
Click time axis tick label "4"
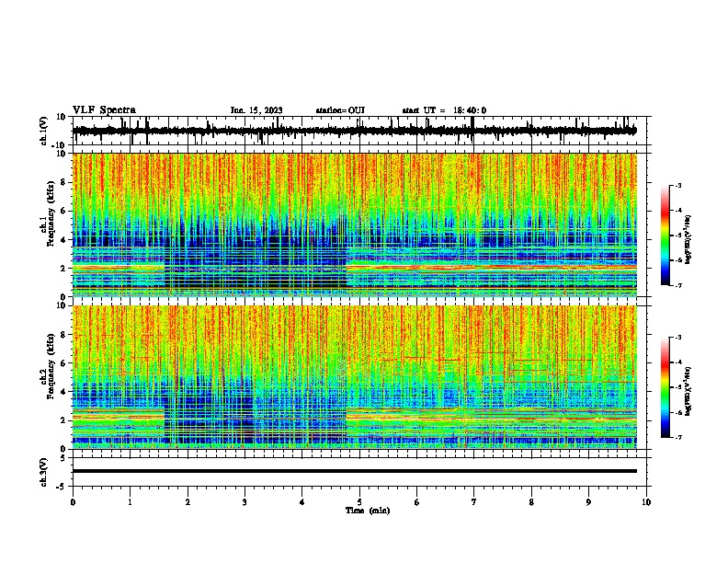pyautogui.click(x=302, y=502)
